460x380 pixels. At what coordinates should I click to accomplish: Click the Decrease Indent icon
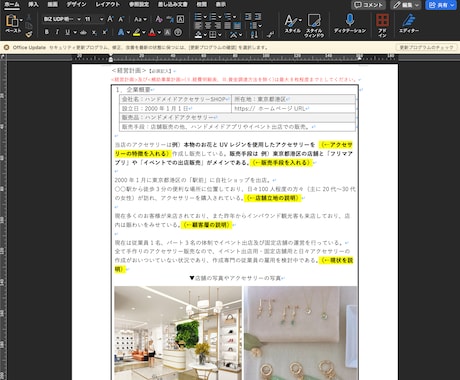(x=248, y=16)
